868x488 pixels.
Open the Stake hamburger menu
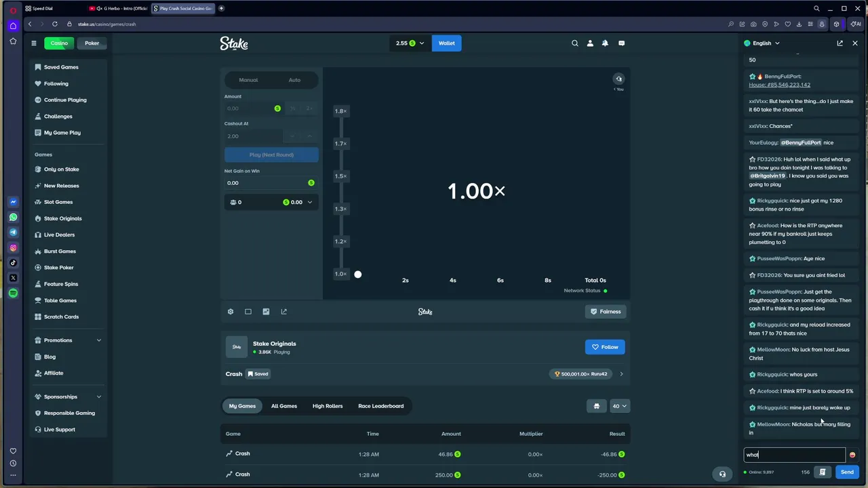pyautogui.click(x=33, y=43)
